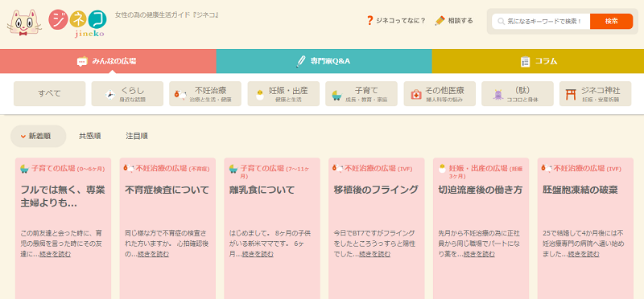This screenshot has height=299, width=644.
Task: Select the 子育て category
Action: (361, 93)
